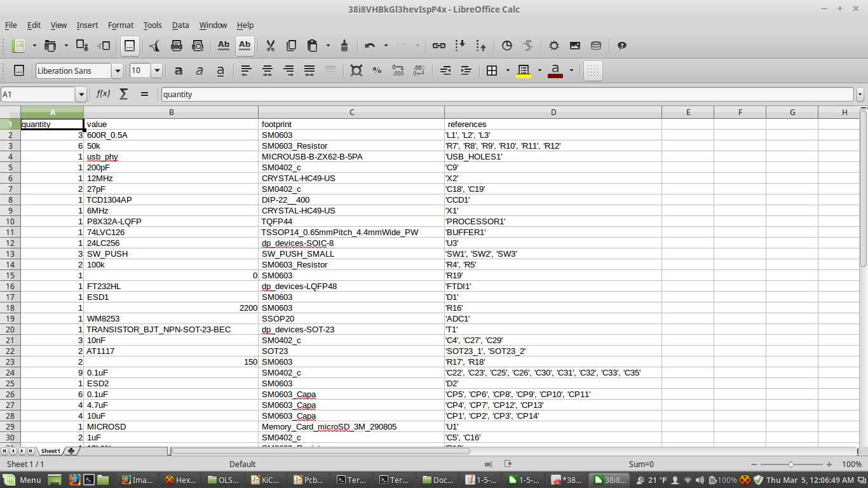This screenshot has width=868, height=488.
Task: Open Page Preview with the magnifier-page icon
Action: (x=198, y=46)
